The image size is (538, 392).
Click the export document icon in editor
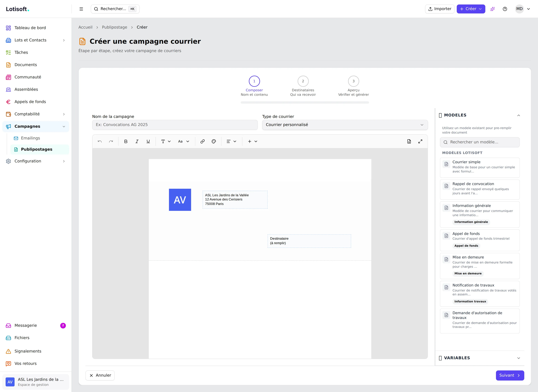(x=409, y=141)
